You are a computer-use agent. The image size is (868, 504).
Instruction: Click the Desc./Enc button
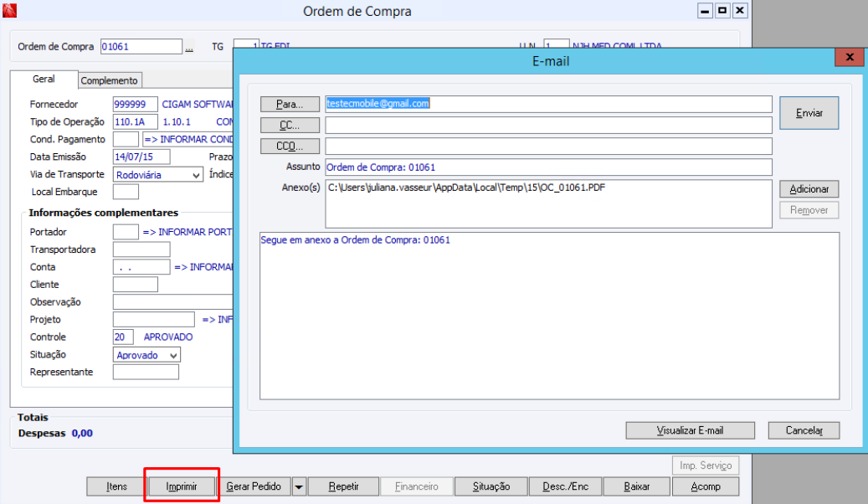565,486
